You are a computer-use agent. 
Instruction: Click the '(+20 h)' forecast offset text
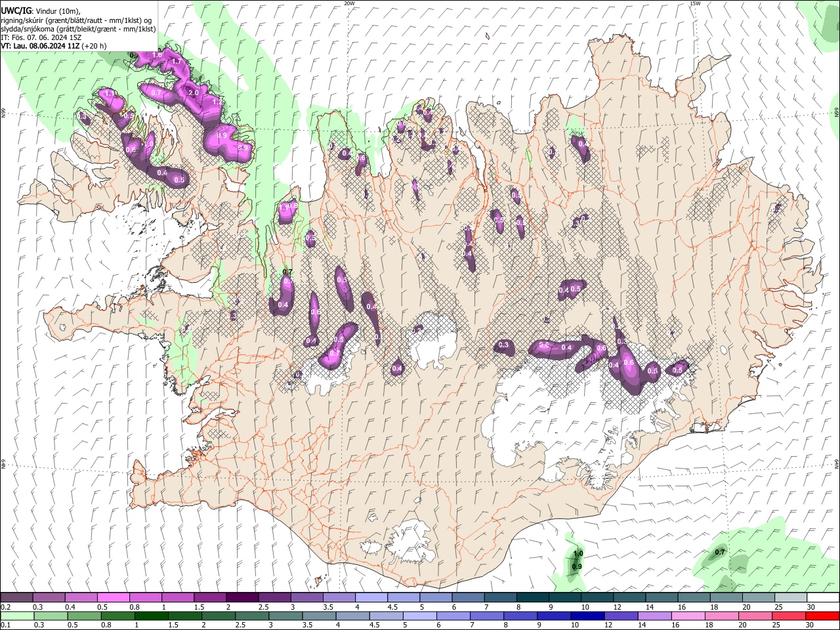tap(94, 46)
